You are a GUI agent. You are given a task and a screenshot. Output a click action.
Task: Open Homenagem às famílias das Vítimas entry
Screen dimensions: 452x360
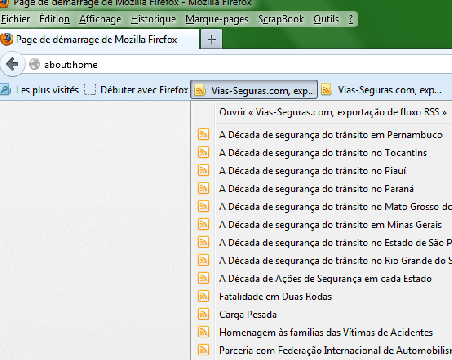[326, 332]
